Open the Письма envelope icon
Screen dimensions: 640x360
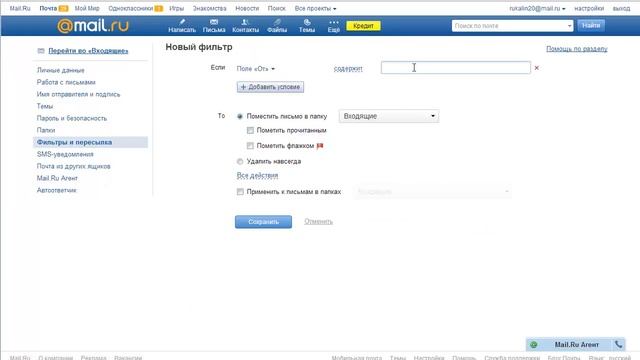(x=214, y=22)
